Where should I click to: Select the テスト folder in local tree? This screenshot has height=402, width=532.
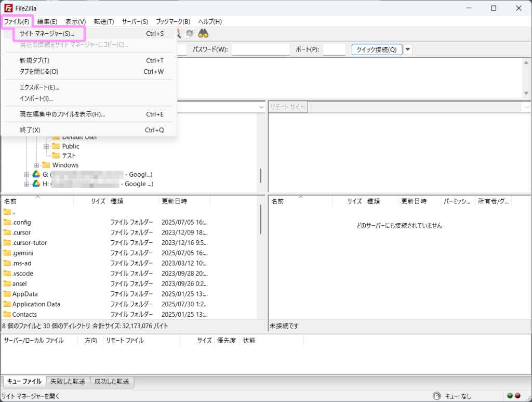pos(69,155)
